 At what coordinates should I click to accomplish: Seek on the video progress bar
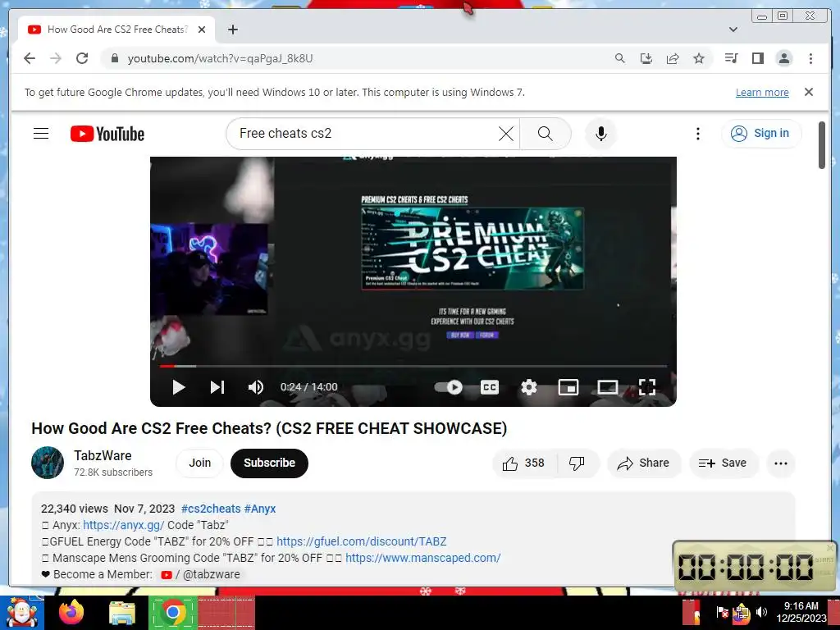pyautogui.click(x=413, y=367)
